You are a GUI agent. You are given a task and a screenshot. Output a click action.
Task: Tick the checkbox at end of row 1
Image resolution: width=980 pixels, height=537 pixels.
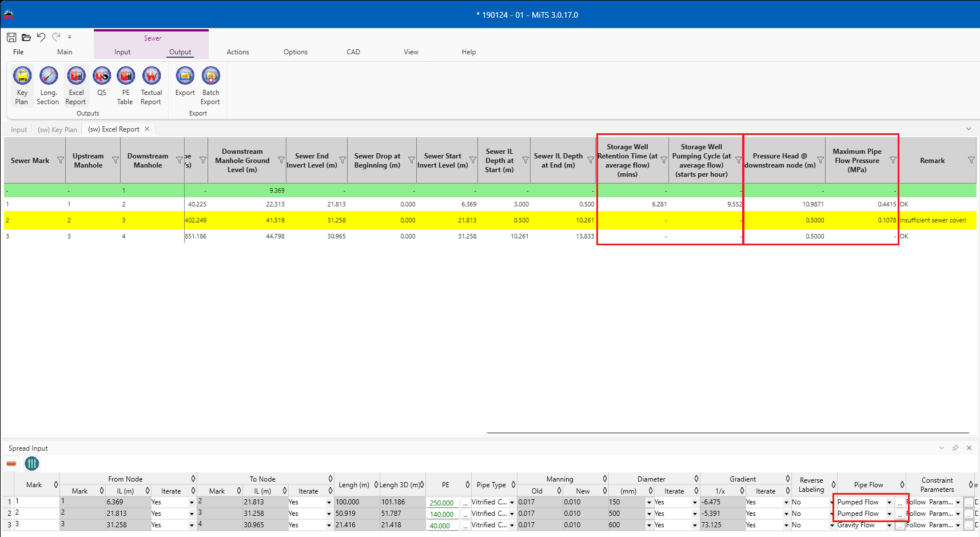977,502
